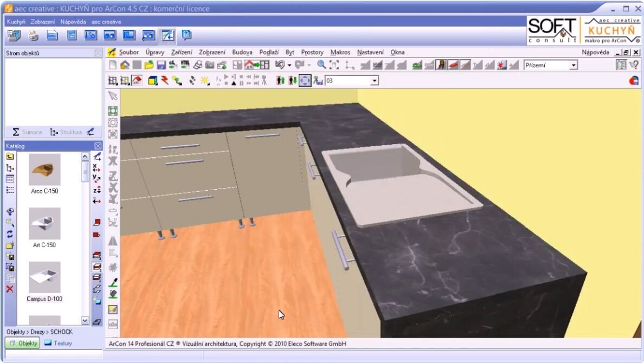Select the arrow selection tool
The width and height of the screenshot is (644, 363).
coord(113,96)
